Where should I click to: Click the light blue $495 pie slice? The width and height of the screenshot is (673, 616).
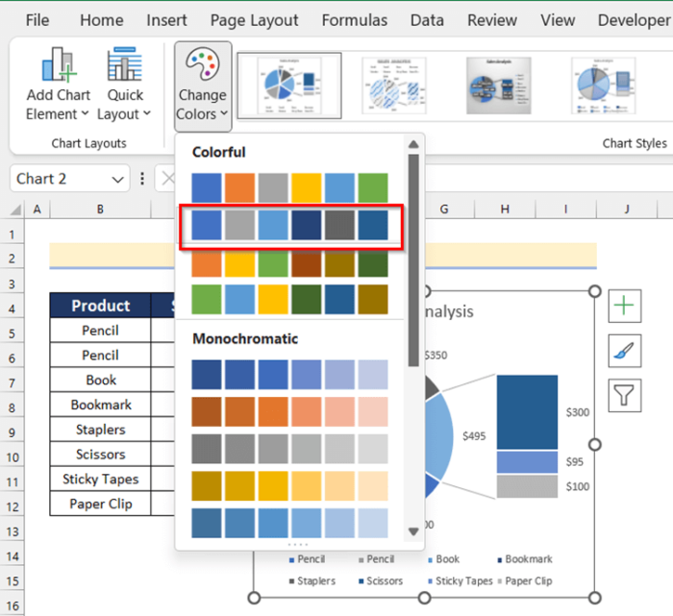[440, 435]
